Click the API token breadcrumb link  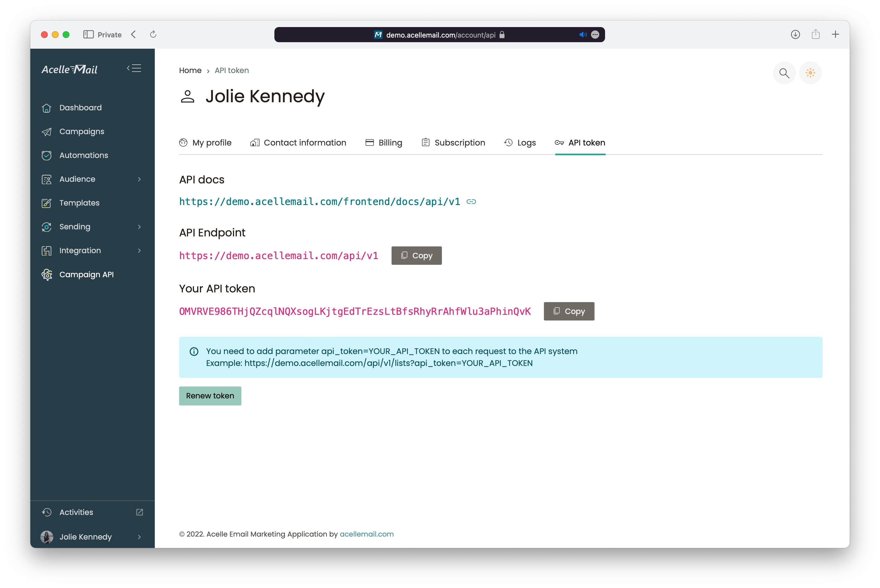(x=232, y=70)
